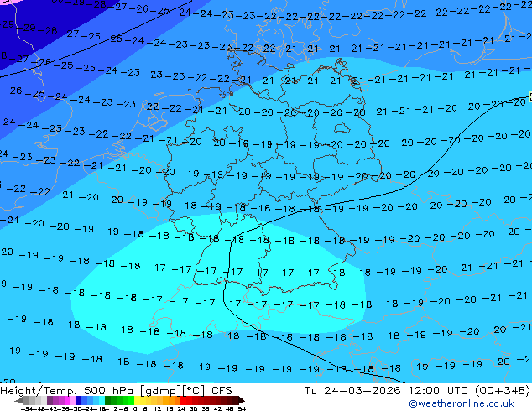
Task: Click the '-54' label on legend scale
Action: pyautogui.click(x=26, y=408)
